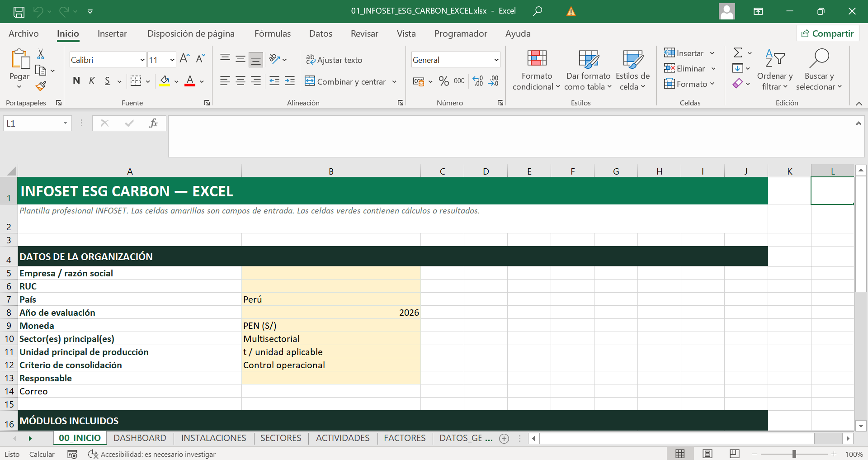868x460 pixels.
Task: Expand Combinar y centrar options arrow
Action: point(394,81)
